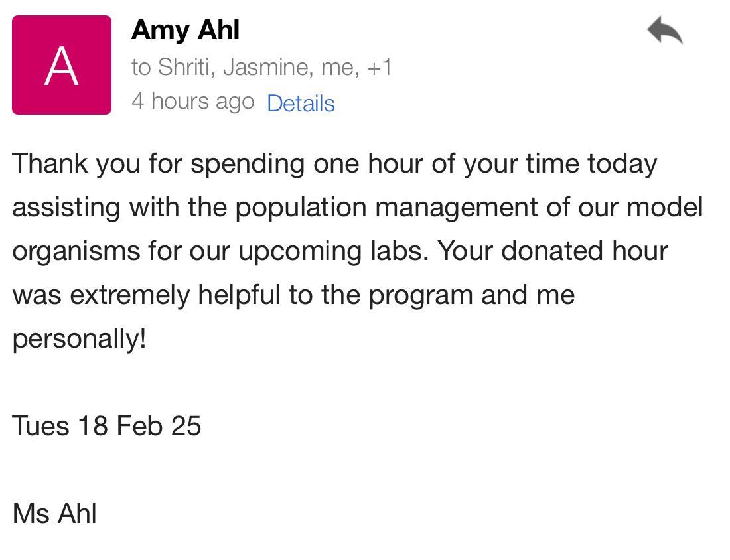
Task: Click the word 'personally!' in body
Action: coord(79,338)
